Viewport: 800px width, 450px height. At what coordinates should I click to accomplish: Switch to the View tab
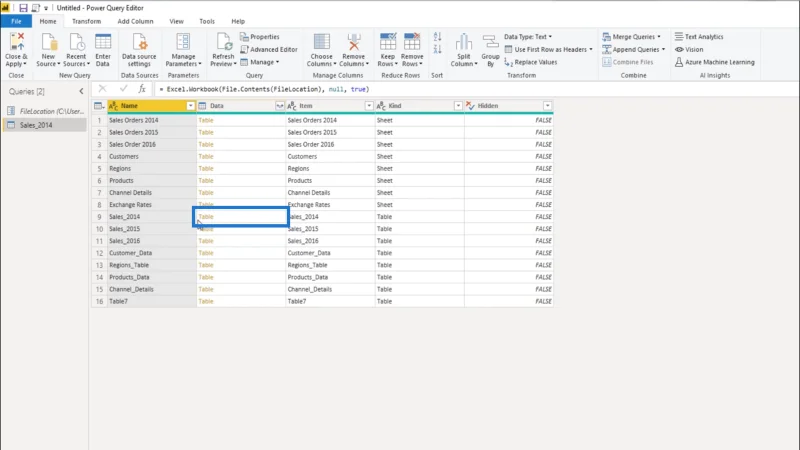[177, 21]
